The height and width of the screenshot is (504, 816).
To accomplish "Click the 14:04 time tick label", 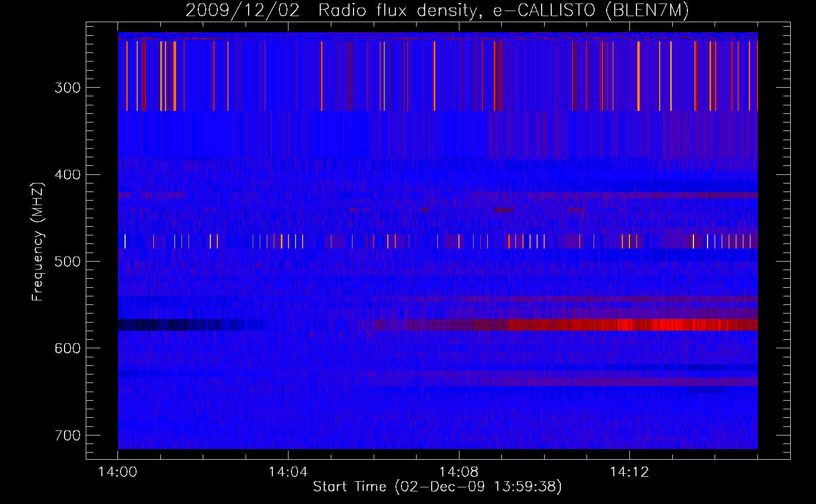I will [288, 472].
